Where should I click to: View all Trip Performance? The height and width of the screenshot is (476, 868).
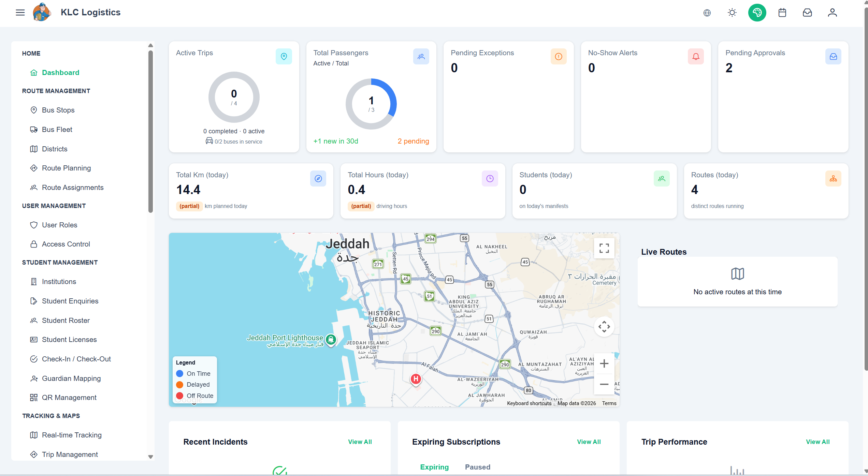click(x=818, y=442)
